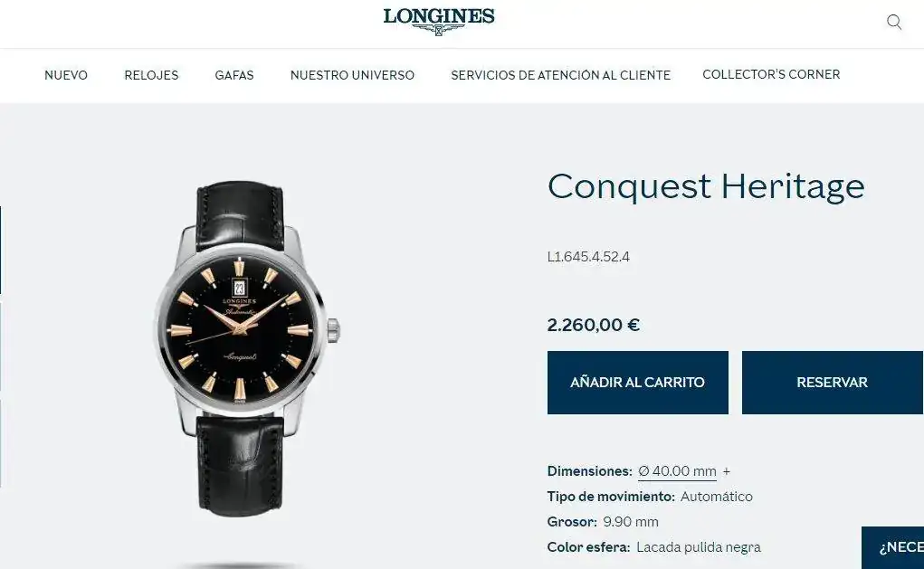Open SERVICIOS DE ATENCIÓN AL CLIENTE menu
The height and width of the screenshot is (569, 924).
click(560, 75)
